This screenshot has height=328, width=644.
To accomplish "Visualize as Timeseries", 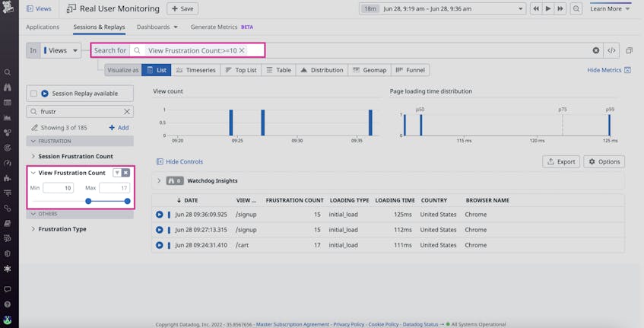I will click(x=195, y=70).
